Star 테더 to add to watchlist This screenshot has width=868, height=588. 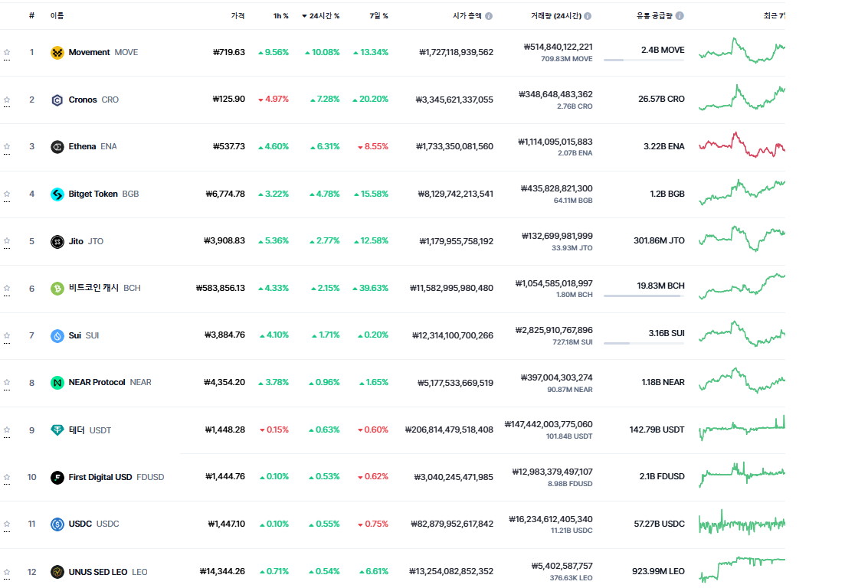click(7, 430)
